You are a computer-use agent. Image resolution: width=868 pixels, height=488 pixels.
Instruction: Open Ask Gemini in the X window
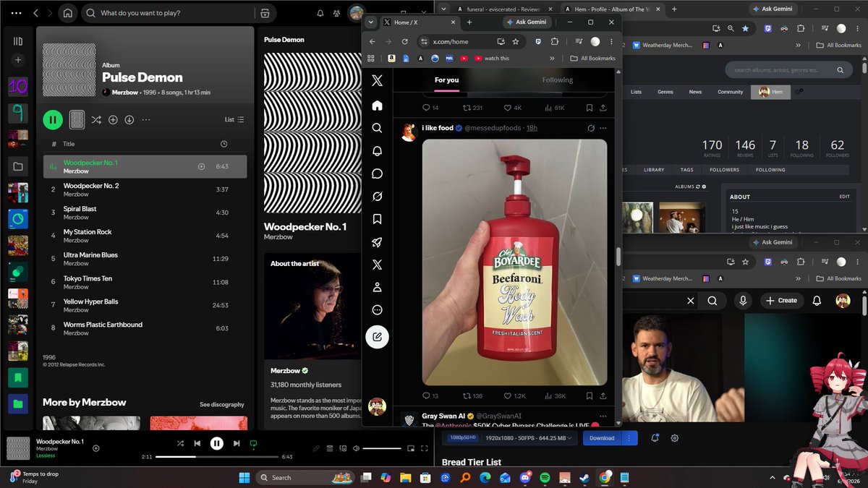tap(526, 22)
